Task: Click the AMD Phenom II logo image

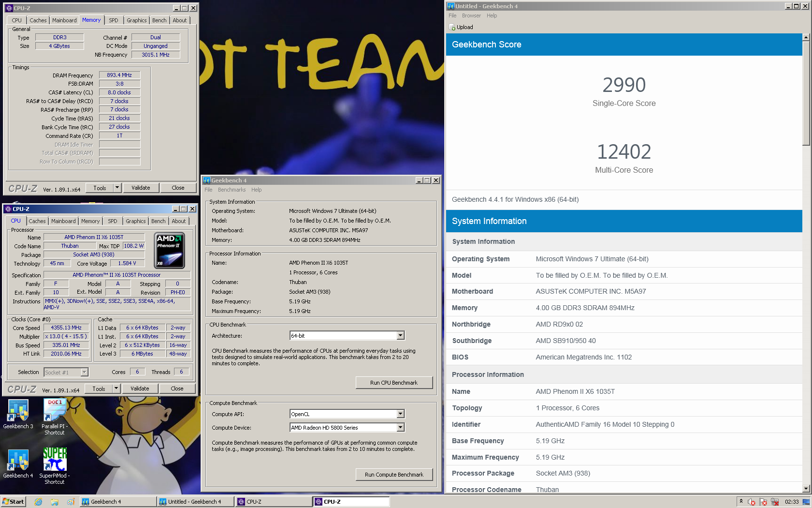Action: pos(169,251)
